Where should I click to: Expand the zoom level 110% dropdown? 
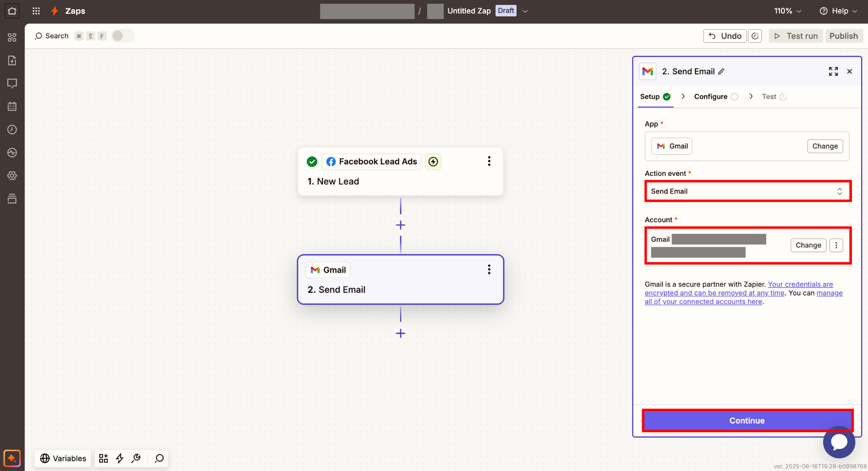point(787,11)
